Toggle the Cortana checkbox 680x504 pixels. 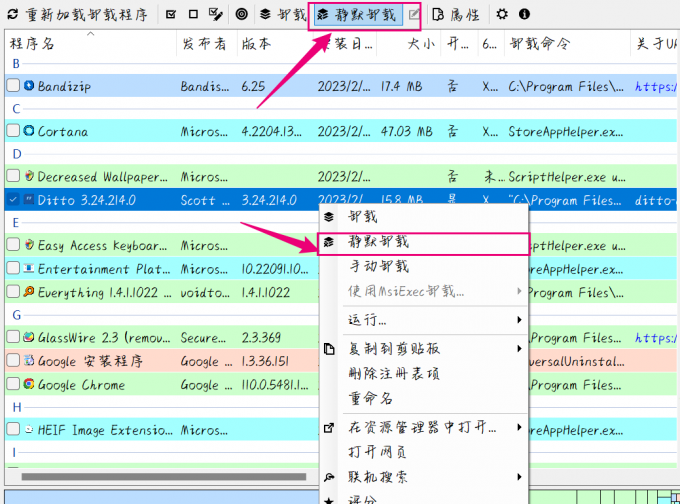coord(13,130)
